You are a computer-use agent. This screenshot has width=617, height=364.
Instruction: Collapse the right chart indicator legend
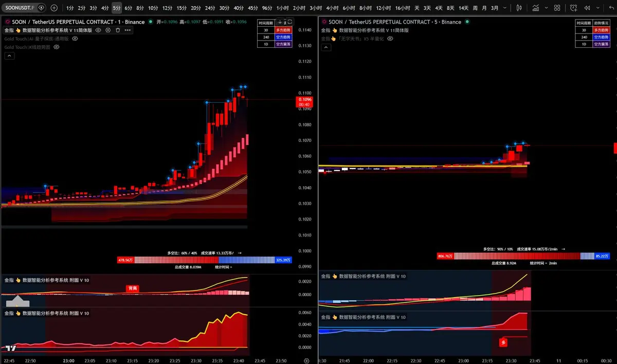(326, 47)
